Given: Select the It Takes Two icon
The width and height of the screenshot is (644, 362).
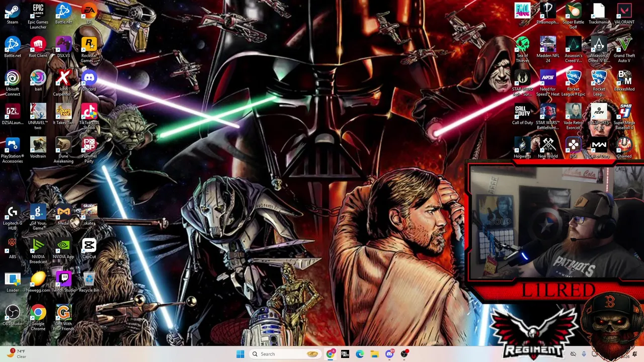Looking at the screenshot, I should [63, 115].
